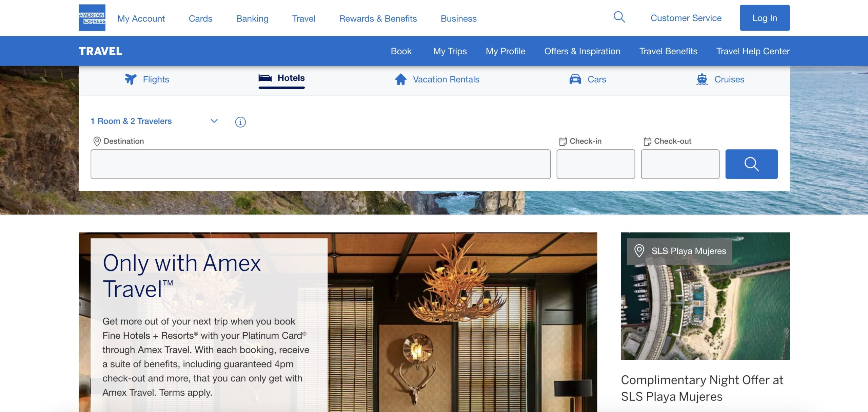Click the Hotels bed icon
Viewport: 868px width, 412px height.
pyautogui.click(x=265, y=78)
